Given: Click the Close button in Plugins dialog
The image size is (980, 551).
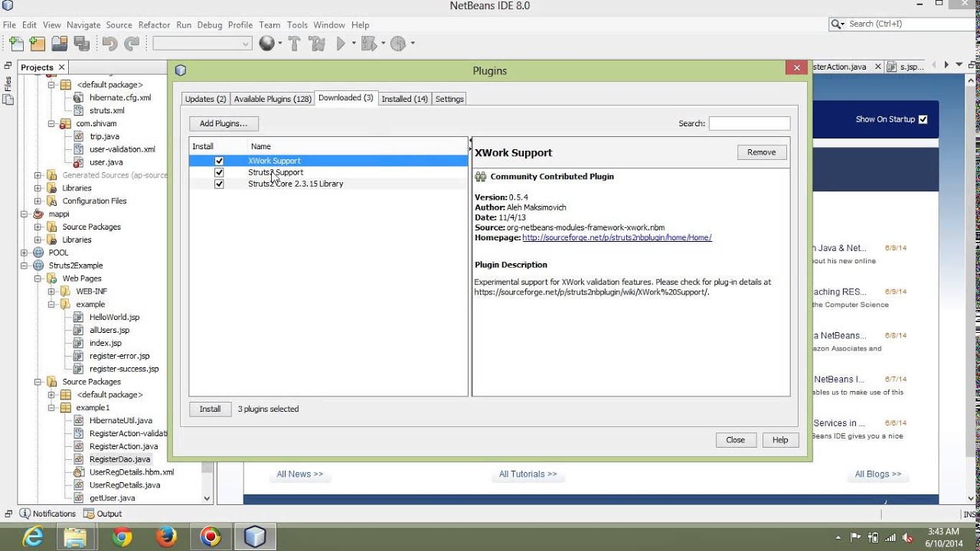Looking at the screenshot, I should 735,440.
